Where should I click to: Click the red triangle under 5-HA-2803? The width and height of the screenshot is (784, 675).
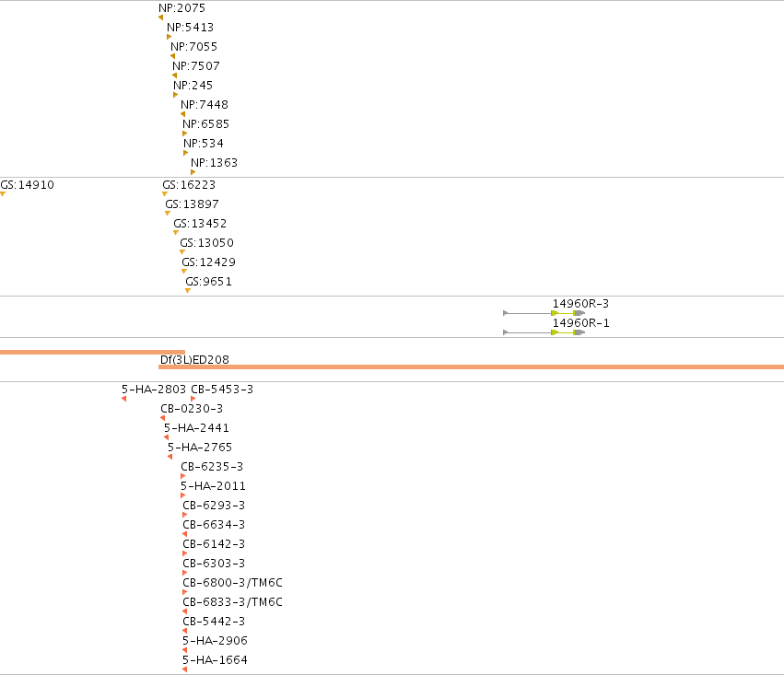tap(124, 399)
